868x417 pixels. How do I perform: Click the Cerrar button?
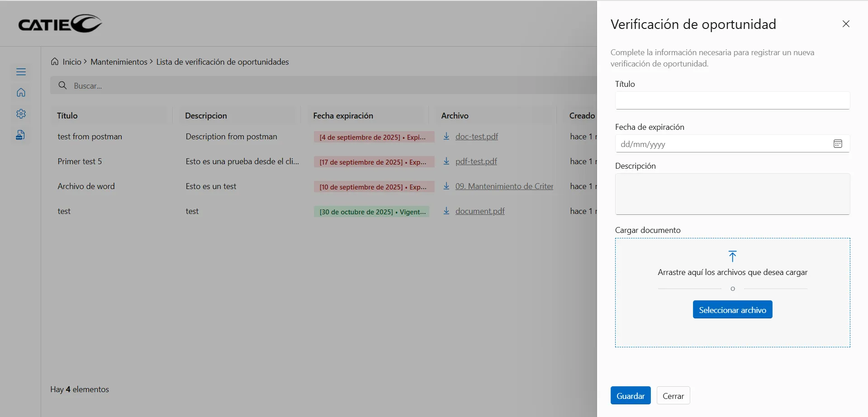(x=673, y=396)
